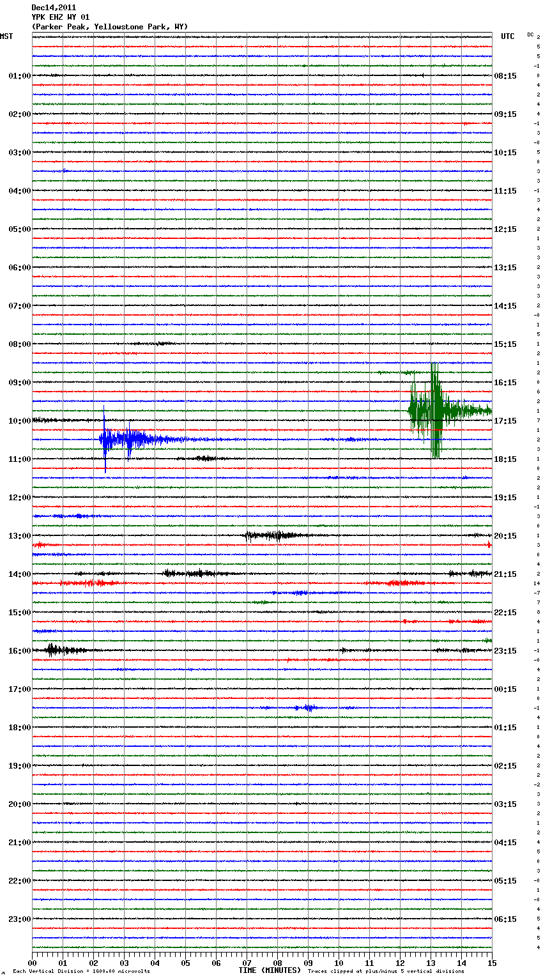Click the 07:00 MST hour label
This screenshot has height=980, width=543.
click(19, 306)
